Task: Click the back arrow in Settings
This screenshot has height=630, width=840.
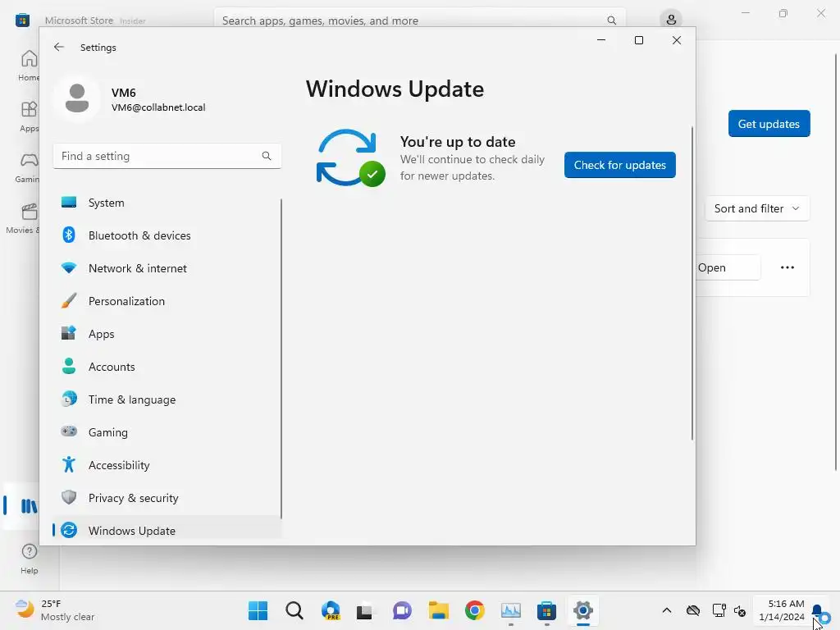Action: [x=59, y=47]
